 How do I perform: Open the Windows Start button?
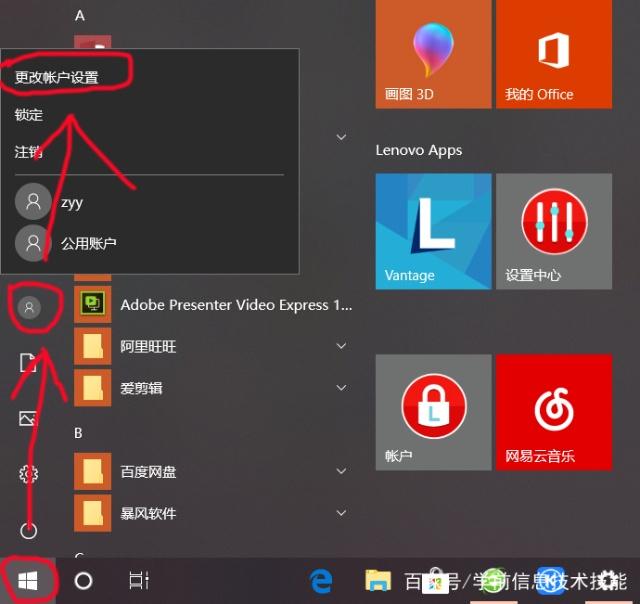click(28, 581)
